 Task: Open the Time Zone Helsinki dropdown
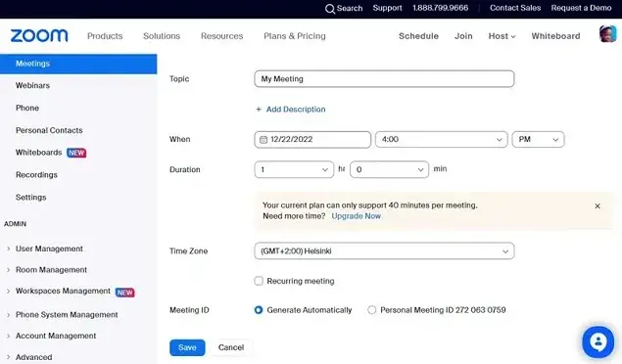pos(384,251)
